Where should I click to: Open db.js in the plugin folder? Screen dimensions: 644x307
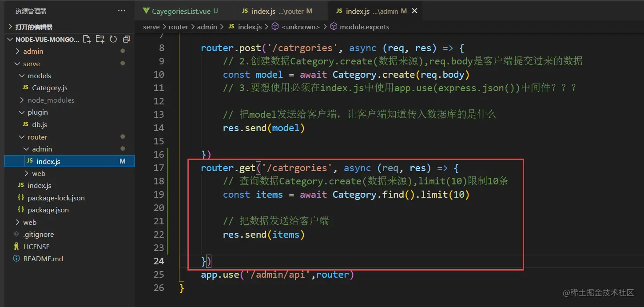coord(40,124)
